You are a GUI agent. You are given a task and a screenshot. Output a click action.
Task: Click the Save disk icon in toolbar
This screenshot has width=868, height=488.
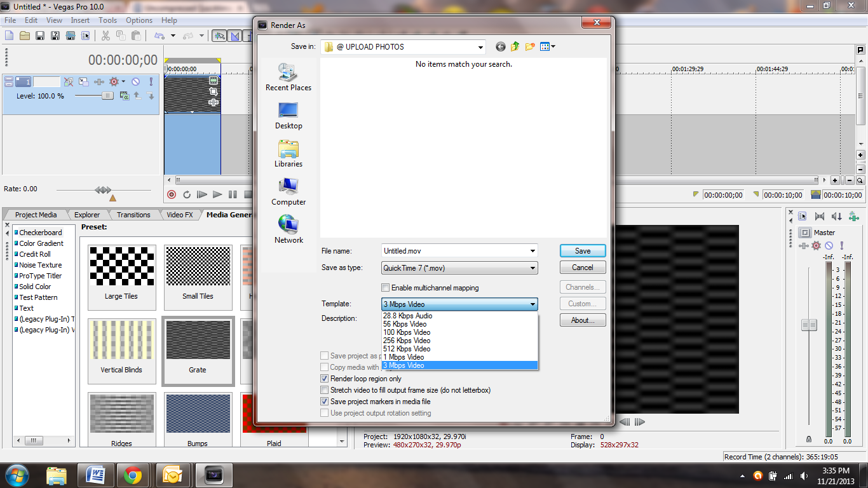(39, 36)
